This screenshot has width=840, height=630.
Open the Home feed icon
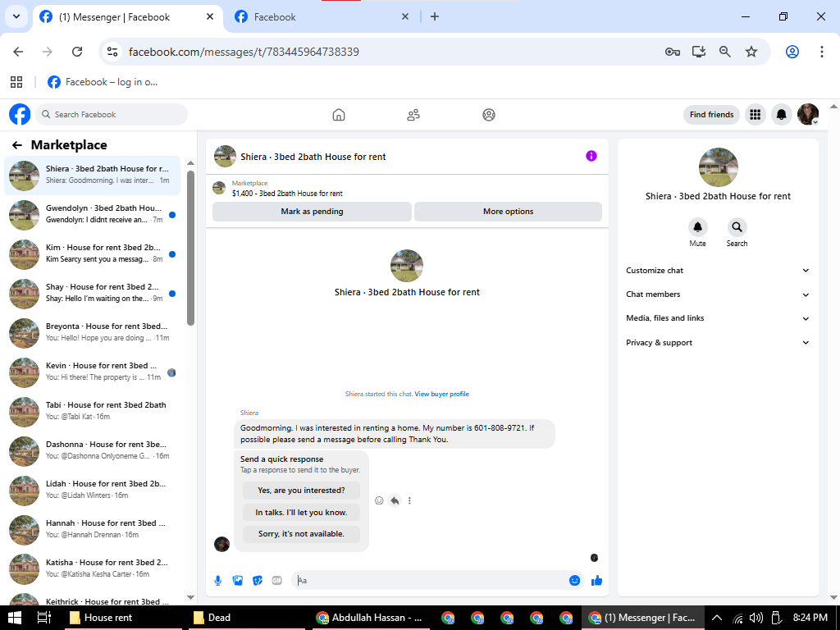point(339,115)
